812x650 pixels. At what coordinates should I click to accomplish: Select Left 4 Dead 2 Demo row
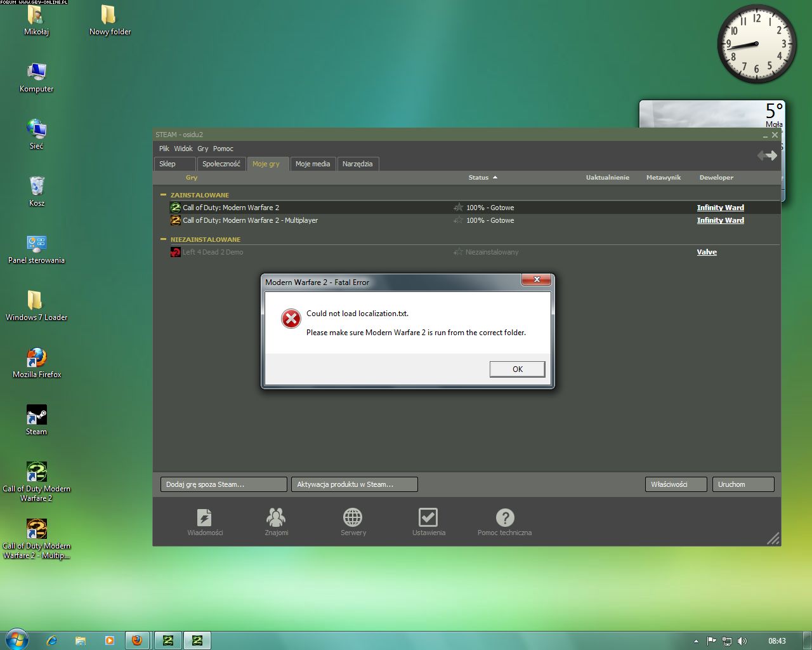tap(213, 252)
